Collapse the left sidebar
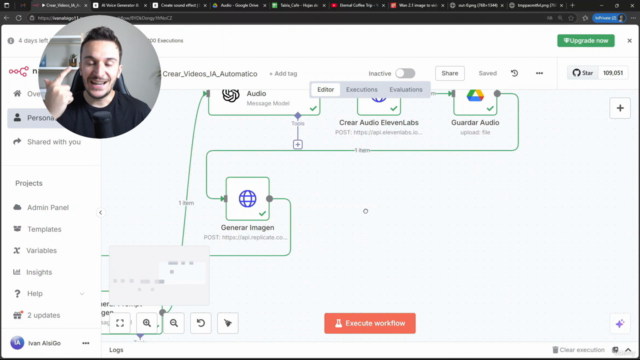Viewport: 640px width, 360px height. 100,212
